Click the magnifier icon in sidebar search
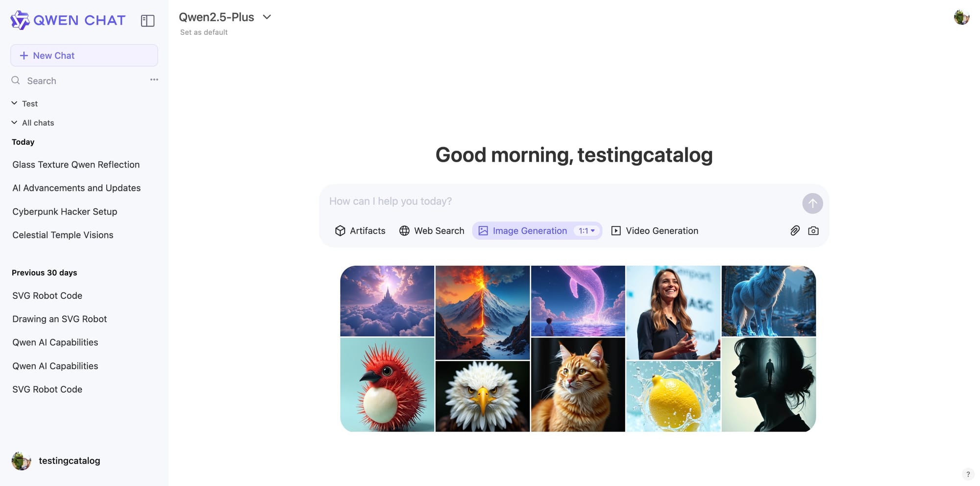The height and width of the screenshot is (486, 980). click(16, 80)
